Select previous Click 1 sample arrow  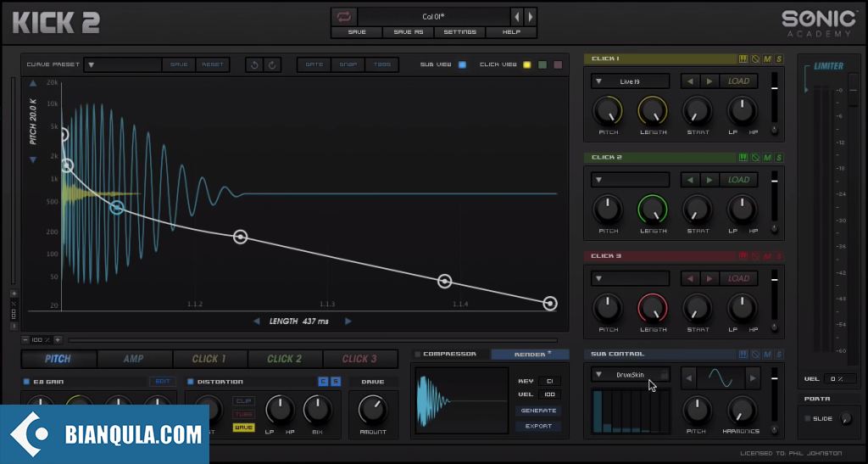point(690,81)
